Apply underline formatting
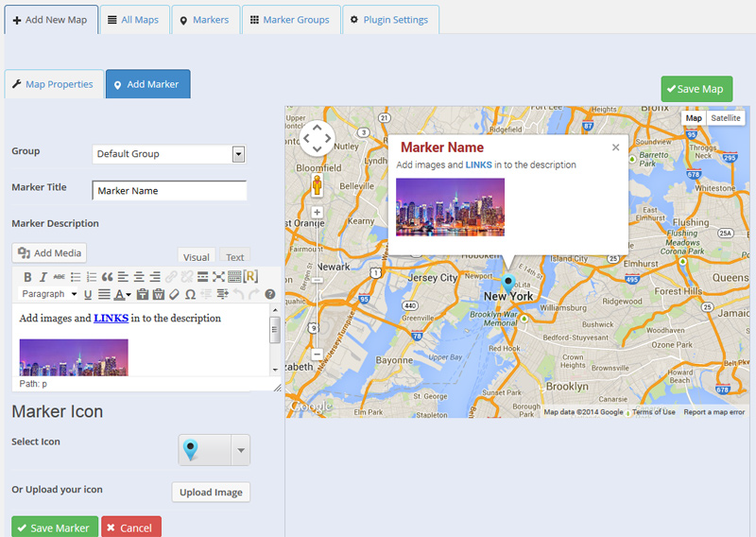 (88, 294)
